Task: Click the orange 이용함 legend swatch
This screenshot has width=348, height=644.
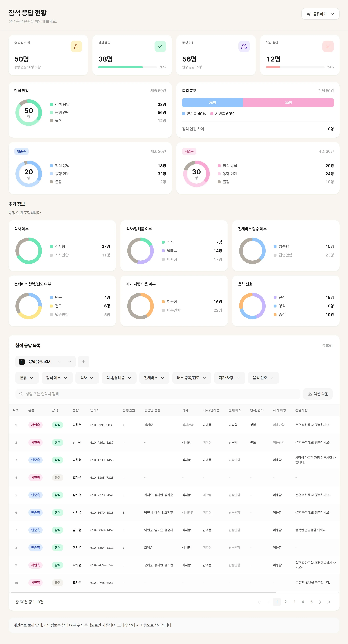Action: (x=163, y=302)
